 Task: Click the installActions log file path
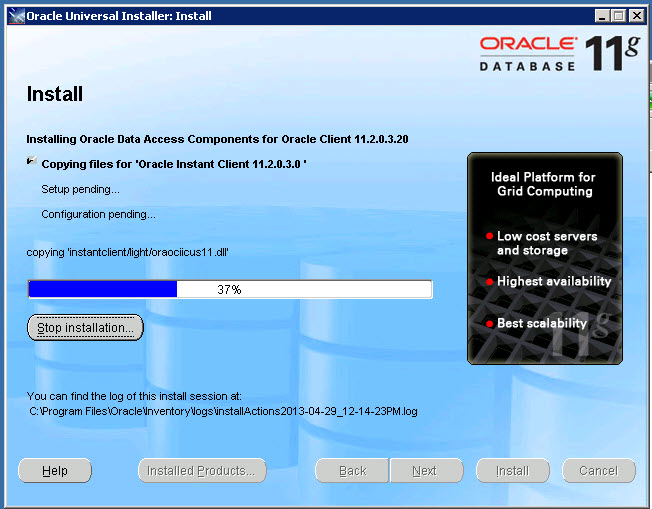(x=223, y=411)
